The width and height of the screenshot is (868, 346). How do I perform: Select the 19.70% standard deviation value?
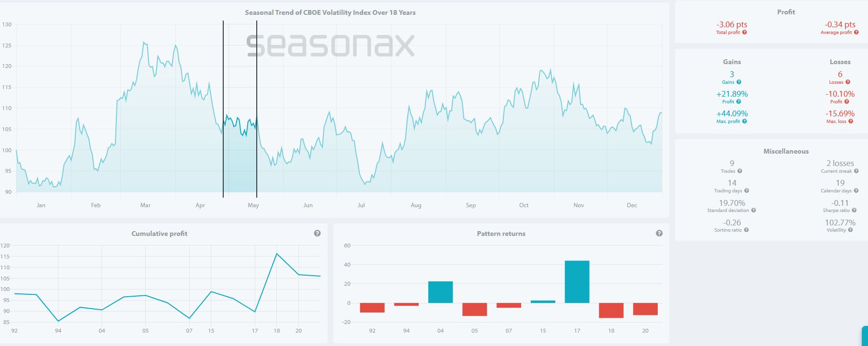click(732, 203)
